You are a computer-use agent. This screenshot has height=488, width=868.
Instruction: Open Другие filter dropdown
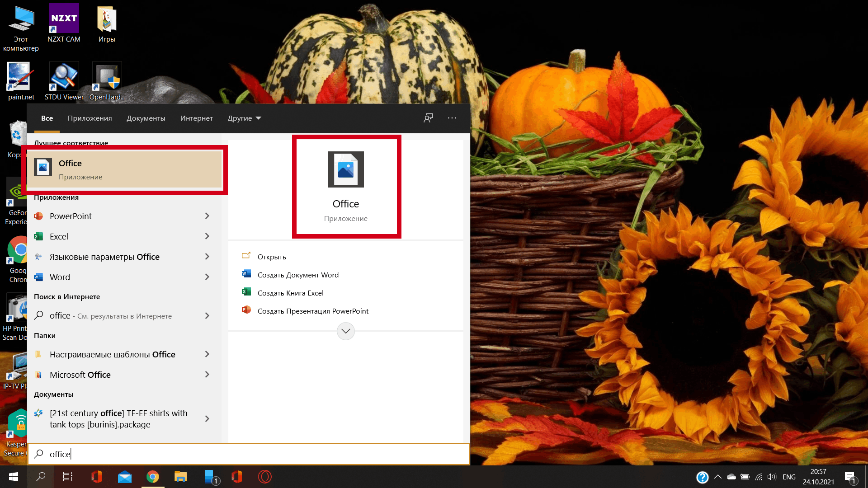(244, 118)
